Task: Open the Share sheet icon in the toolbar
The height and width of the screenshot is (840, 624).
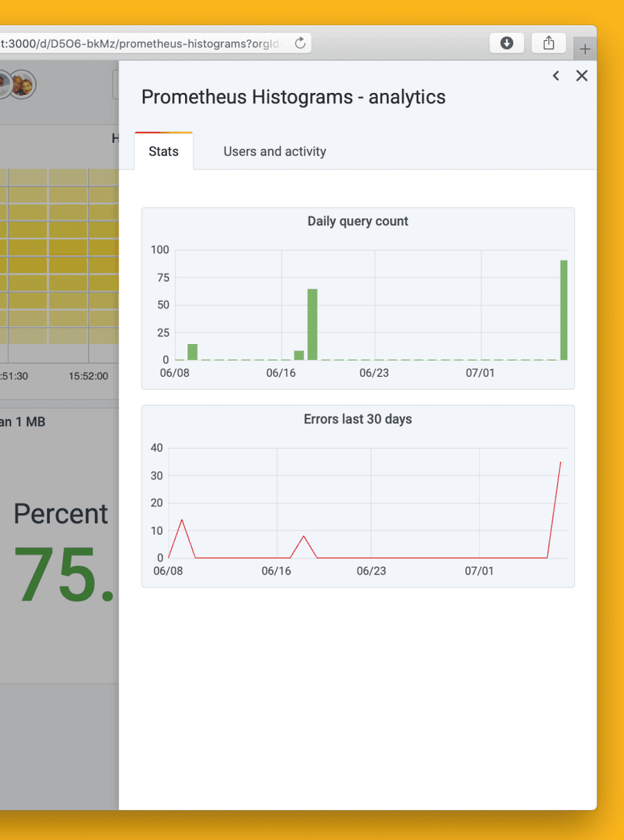Action: pyautogui.click(x=548, y=43)
